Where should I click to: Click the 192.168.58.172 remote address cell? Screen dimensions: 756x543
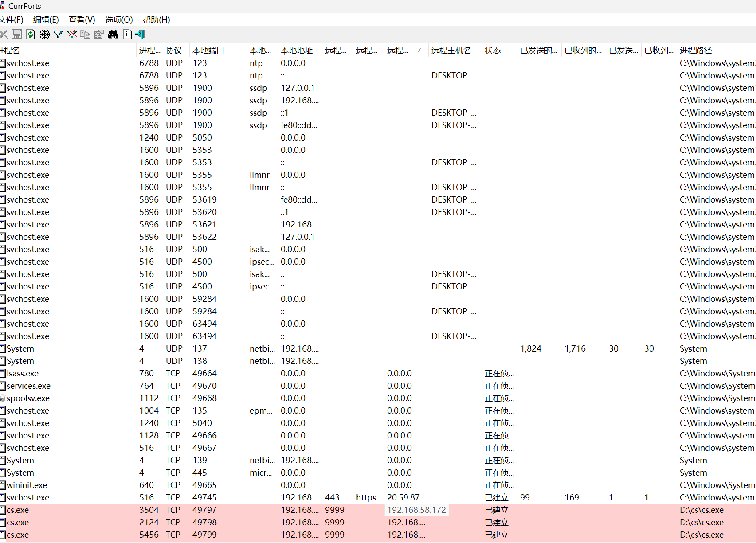coord(416,510)
